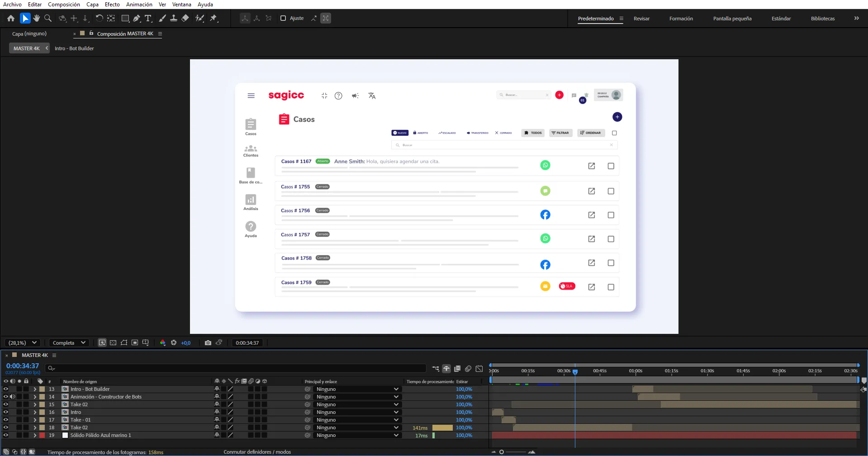Screen dimensions: 868x456
Task: Open the magnification (28,1%) dropdown
Action: (23, 343)
